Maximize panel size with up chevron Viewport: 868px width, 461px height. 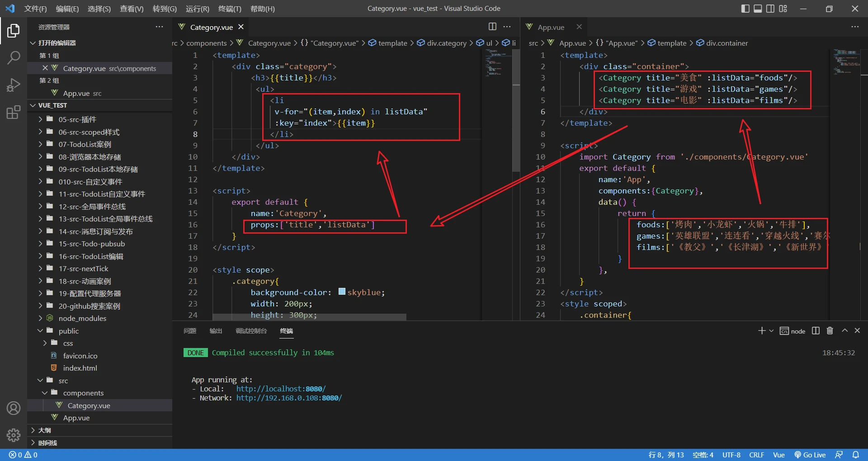(x=844, y=331)
